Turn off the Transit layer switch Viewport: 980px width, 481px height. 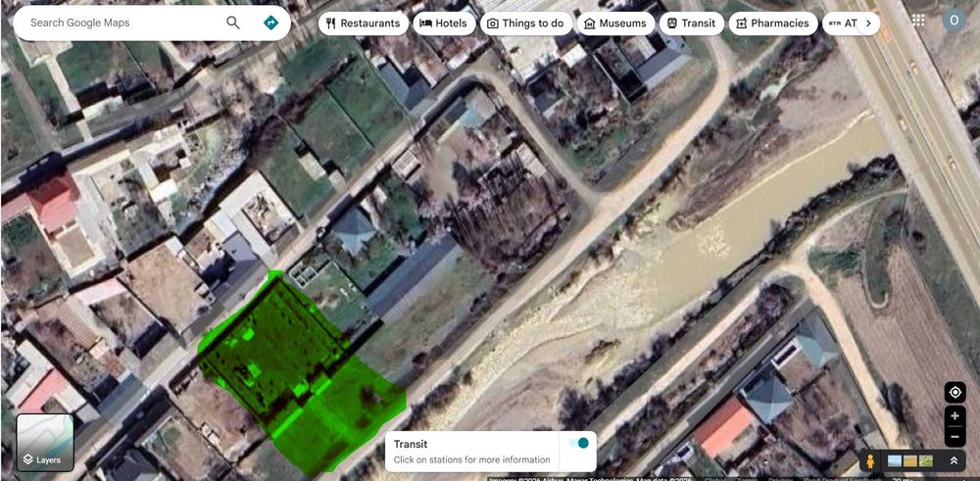(579, 443)
